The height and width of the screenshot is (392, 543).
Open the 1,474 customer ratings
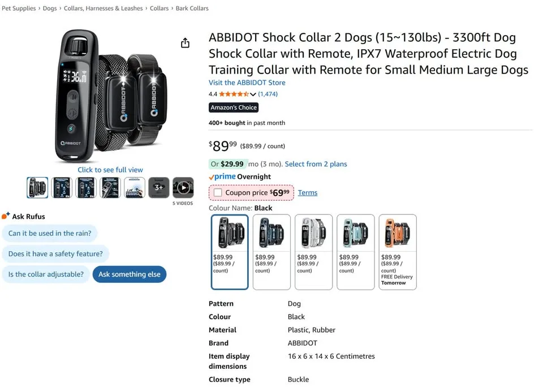click(268, 94)
